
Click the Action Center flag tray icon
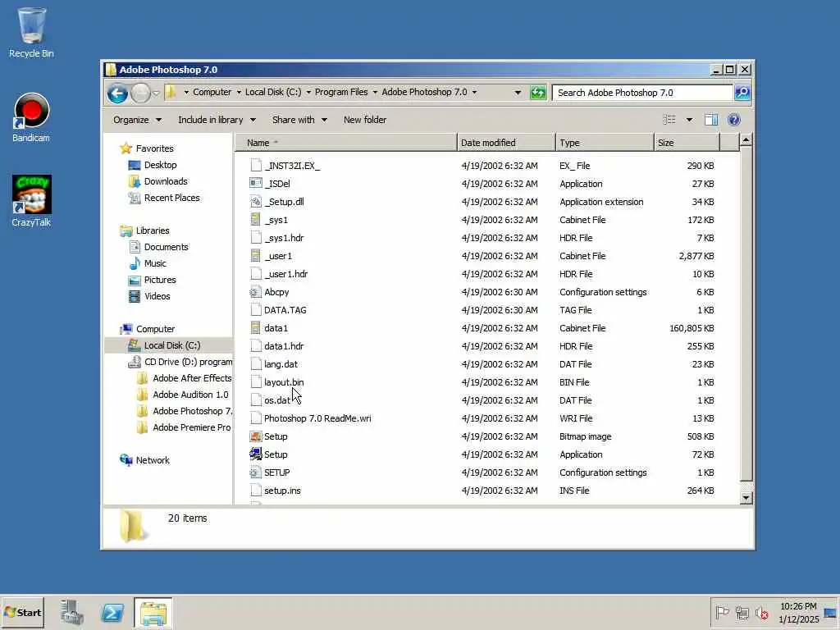coord(722,612)
